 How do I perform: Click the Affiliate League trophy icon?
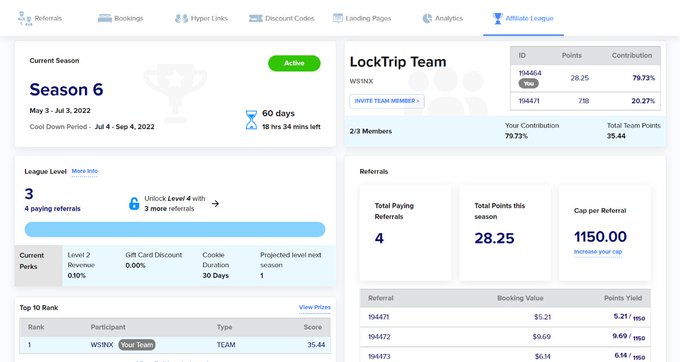tap(497, 18)
